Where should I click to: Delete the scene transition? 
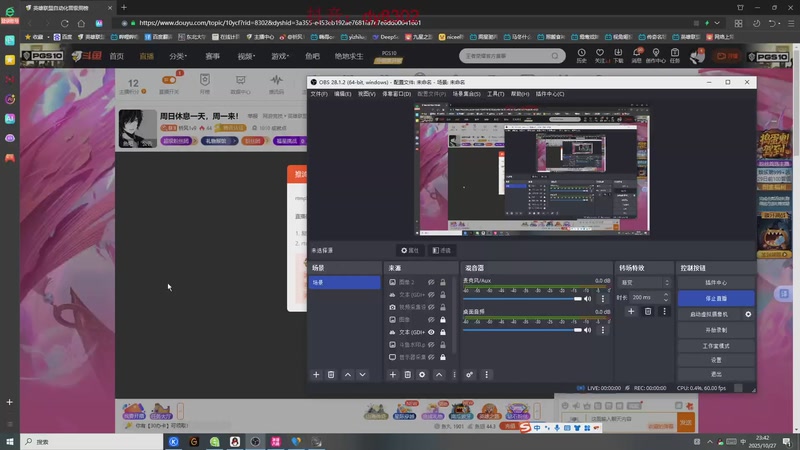(647, 311)
